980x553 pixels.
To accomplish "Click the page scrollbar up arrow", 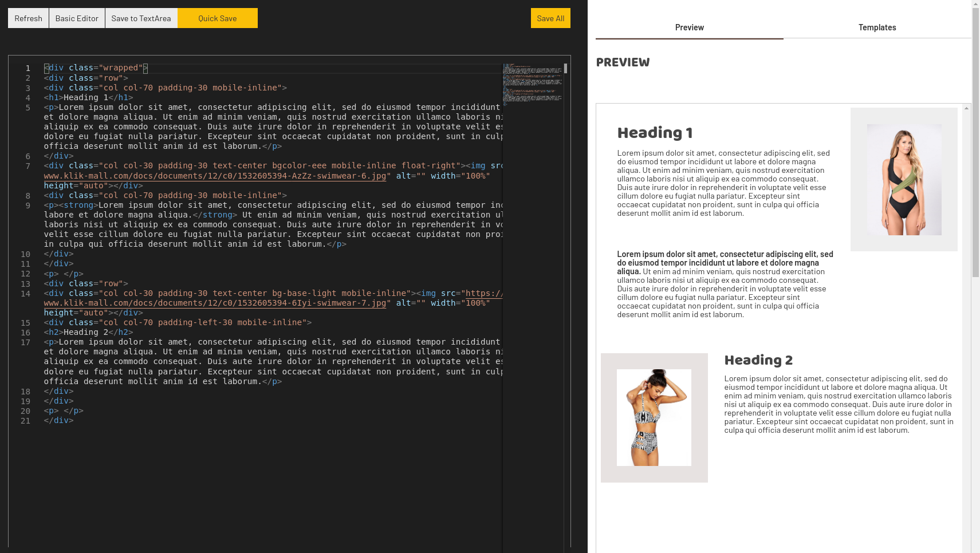I will tap(975, 3).
